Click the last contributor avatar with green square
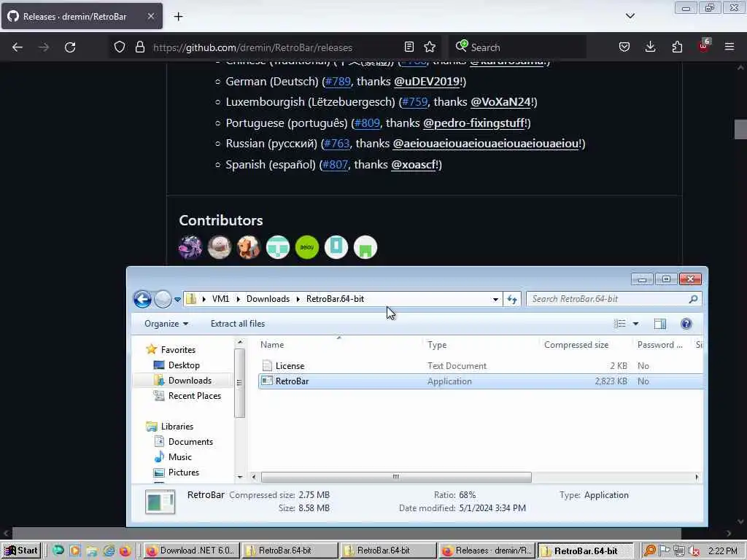This screenshot has height=560, width=747. coord(365,247)
